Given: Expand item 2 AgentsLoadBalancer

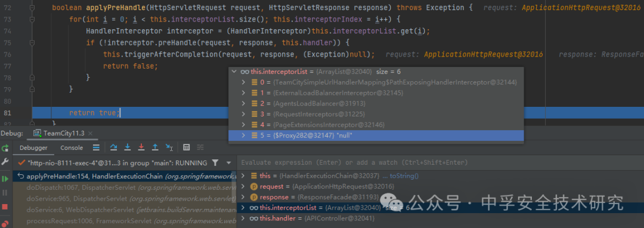Looking at the screenshot, I should [244, 103].
